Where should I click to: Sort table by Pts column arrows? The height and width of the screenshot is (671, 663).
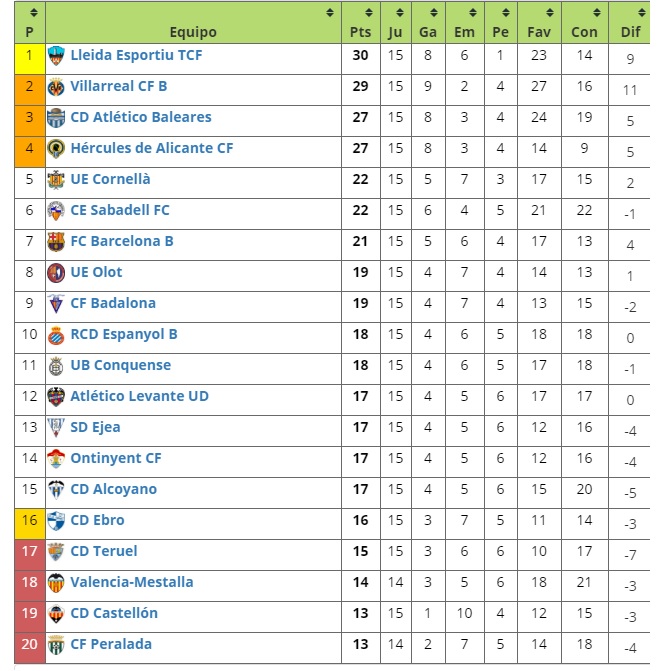369,12
